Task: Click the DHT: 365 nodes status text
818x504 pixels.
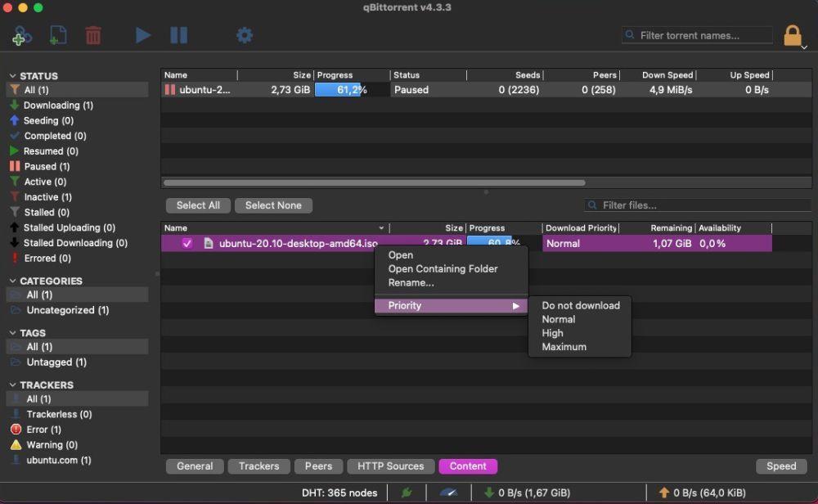Action: click(339, 493)
